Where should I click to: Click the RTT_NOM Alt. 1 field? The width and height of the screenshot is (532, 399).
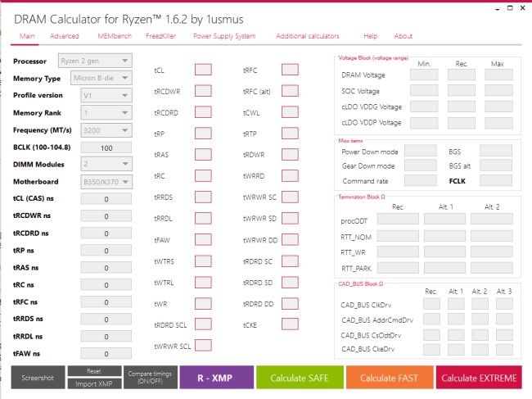444,236
